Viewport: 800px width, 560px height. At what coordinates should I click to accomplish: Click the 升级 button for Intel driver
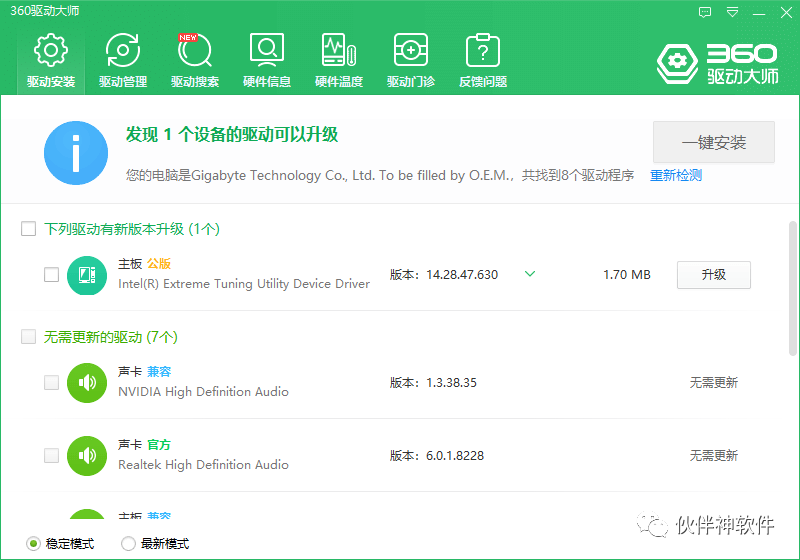click(714, 275)
